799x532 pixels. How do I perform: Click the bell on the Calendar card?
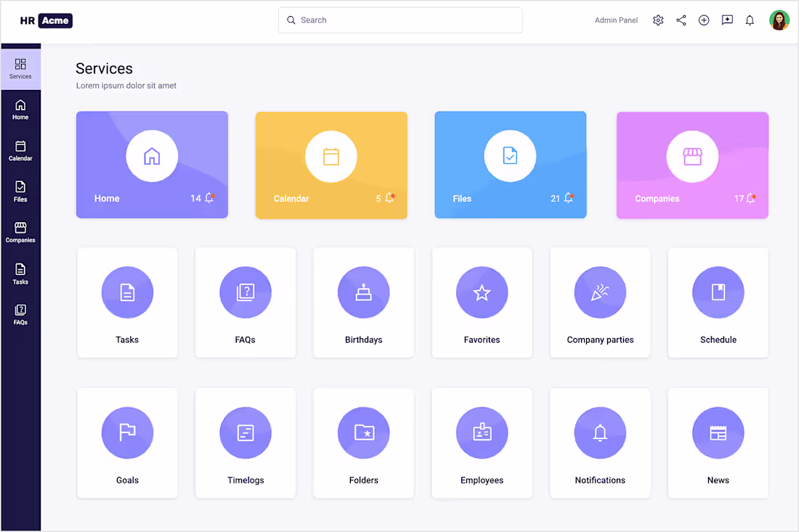tap(389, 198)
